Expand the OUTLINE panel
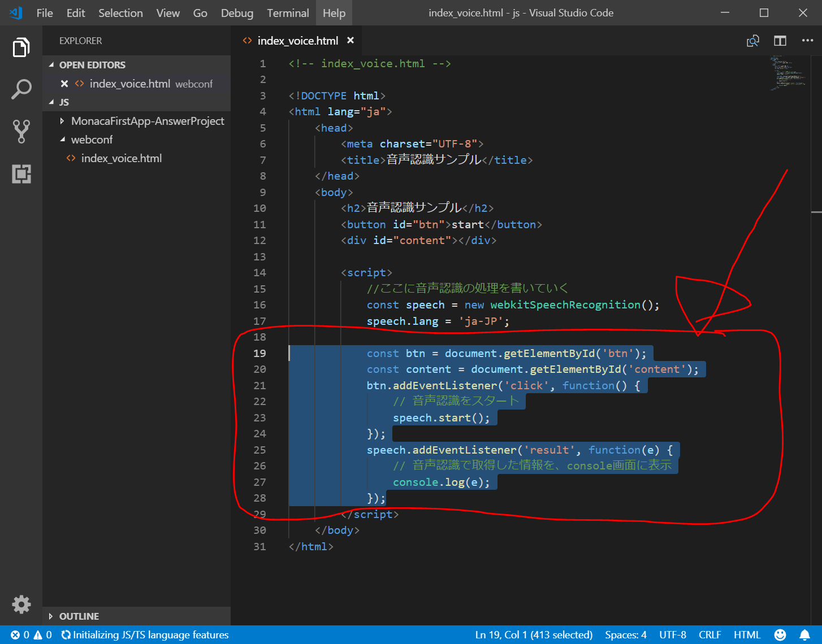This screenshot has height=644, width=822. point(79,616)
